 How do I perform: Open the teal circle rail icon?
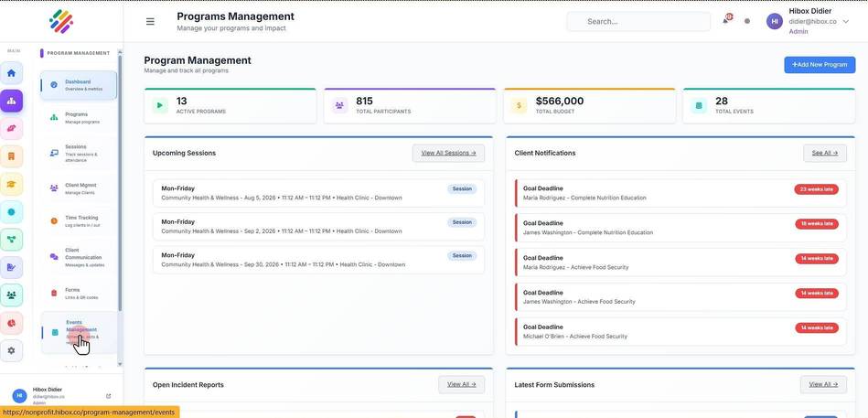(11, 212)
